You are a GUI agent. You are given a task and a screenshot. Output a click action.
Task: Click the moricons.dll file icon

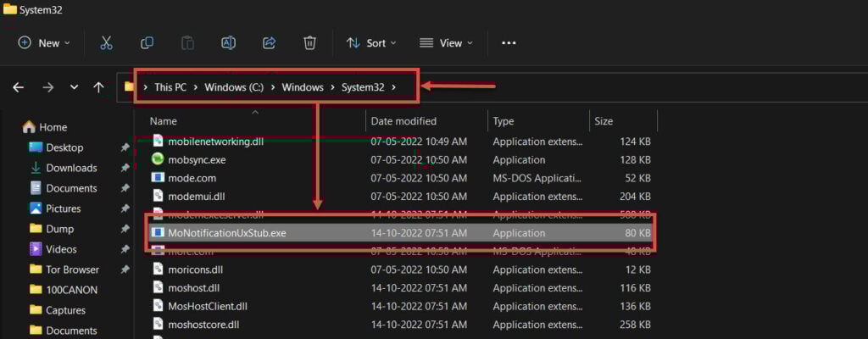158,270
